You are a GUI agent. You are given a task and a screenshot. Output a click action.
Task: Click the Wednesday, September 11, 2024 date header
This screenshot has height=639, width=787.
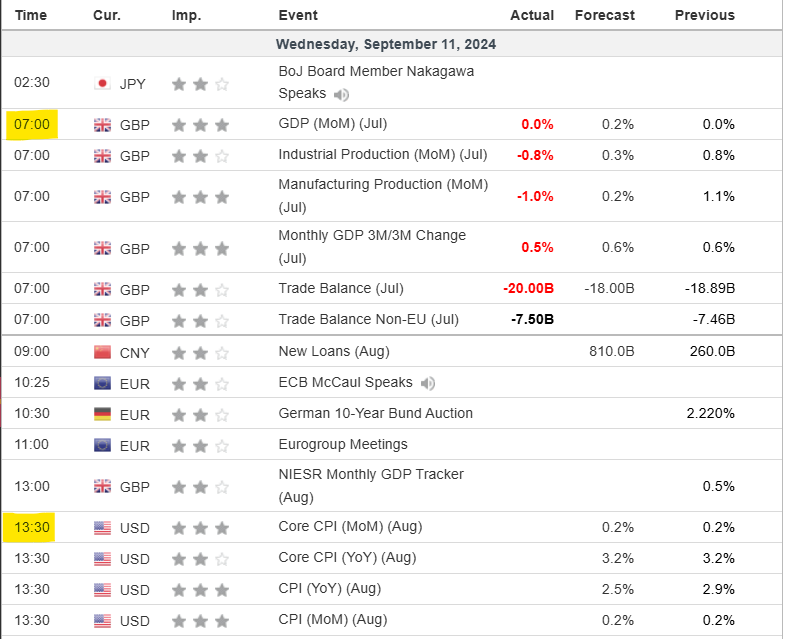[386, 44]
